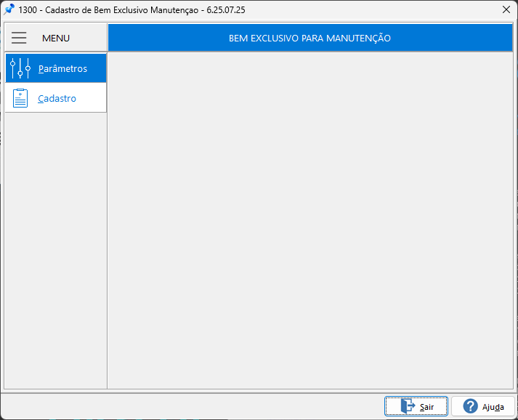Click the BEM EXCLUSIVO PARA MANUTENÇÃO header
The width and height of the screenshot is (518, 420).
click(x=309, y=39)
